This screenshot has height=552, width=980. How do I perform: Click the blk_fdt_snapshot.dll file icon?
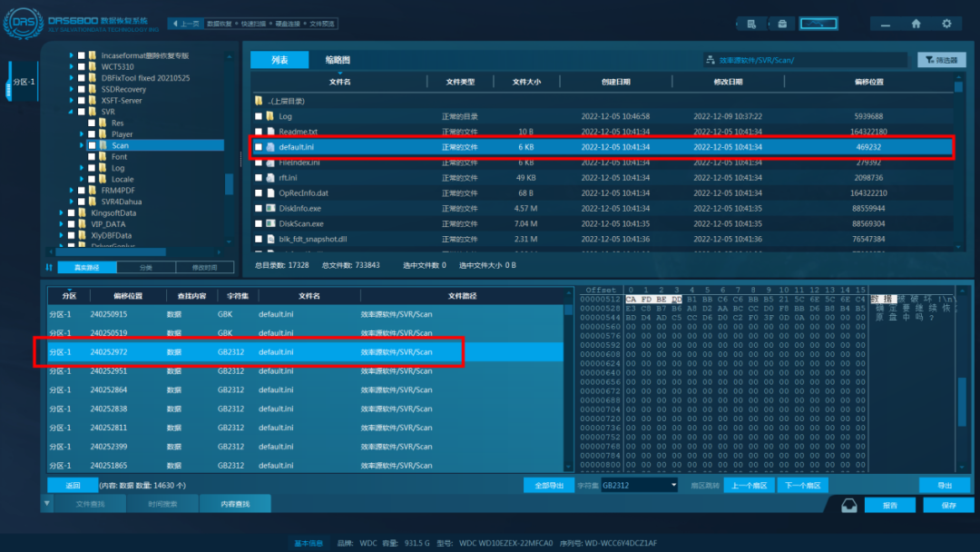[x=270, y=239]
